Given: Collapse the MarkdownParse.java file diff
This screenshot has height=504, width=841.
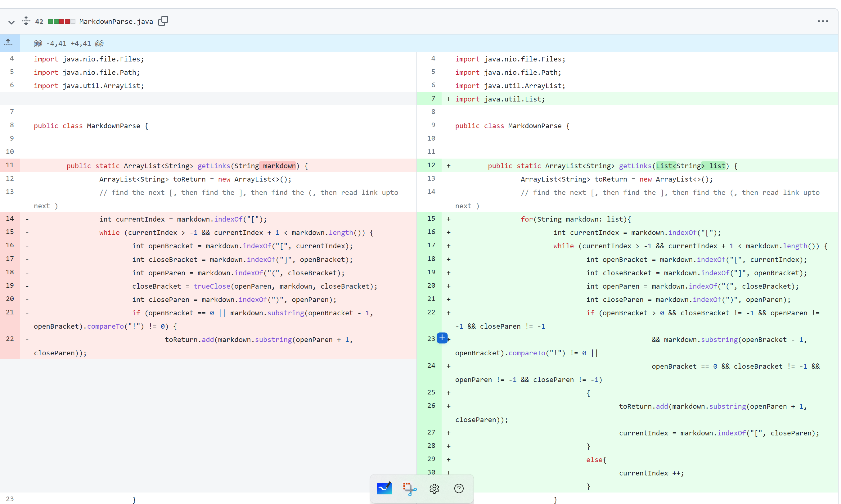Looking at the screenshot, I should (x=11, y=22).
